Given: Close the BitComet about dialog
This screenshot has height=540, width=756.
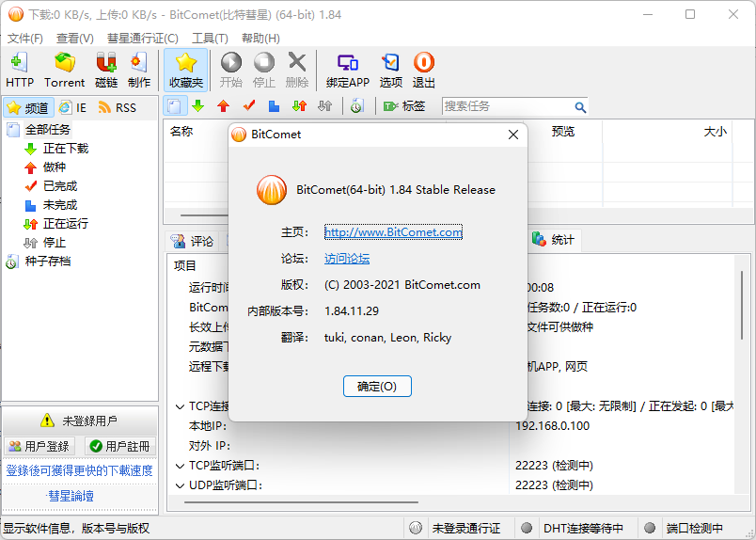Looking at the screenshot, I should tap(513, 135).
